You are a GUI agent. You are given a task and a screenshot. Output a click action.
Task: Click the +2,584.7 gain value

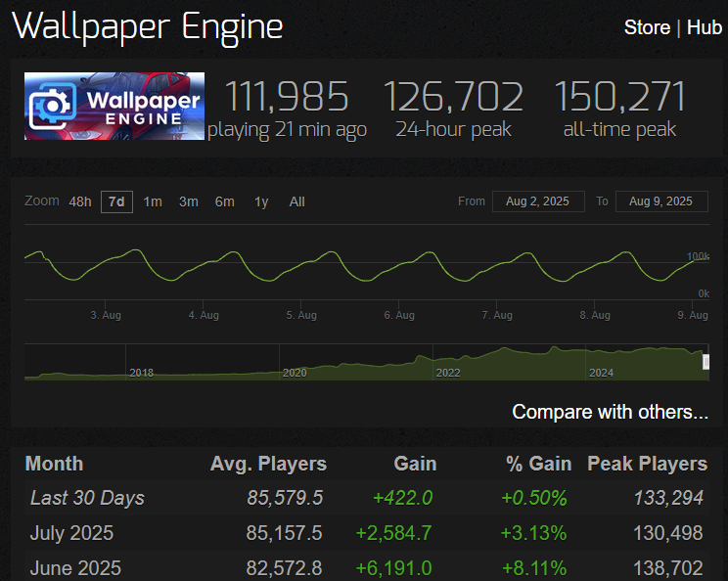(393, 533)
